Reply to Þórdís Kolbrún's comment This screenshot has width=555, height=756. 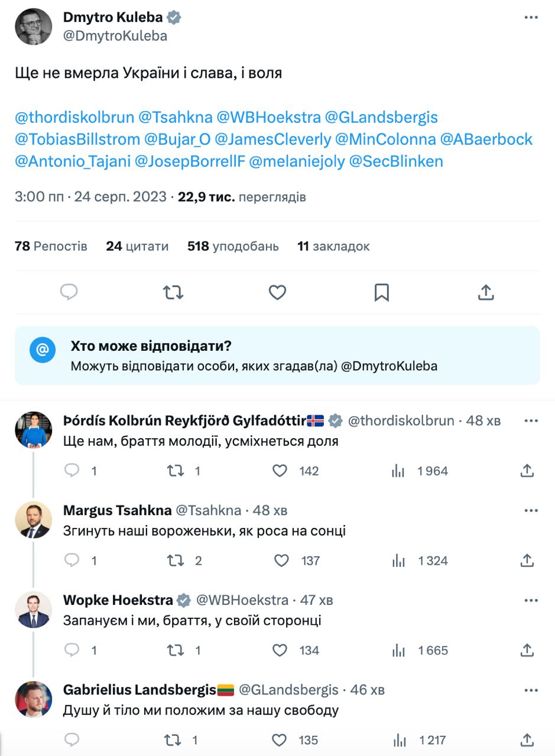tap(72, 471)
